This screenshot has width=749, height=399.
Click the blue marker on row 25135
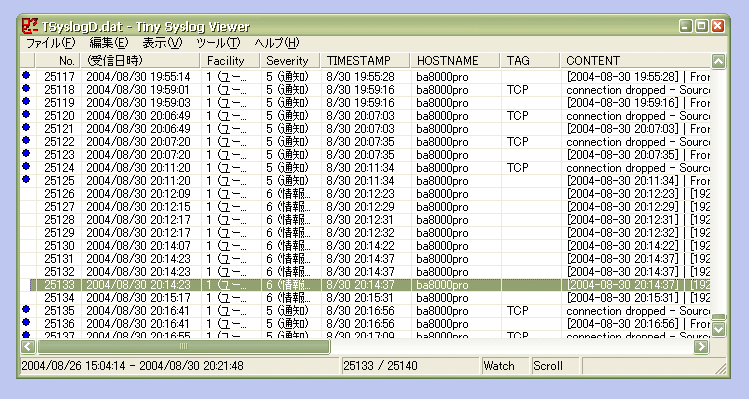pyautogui.click(x=26, y=309)
